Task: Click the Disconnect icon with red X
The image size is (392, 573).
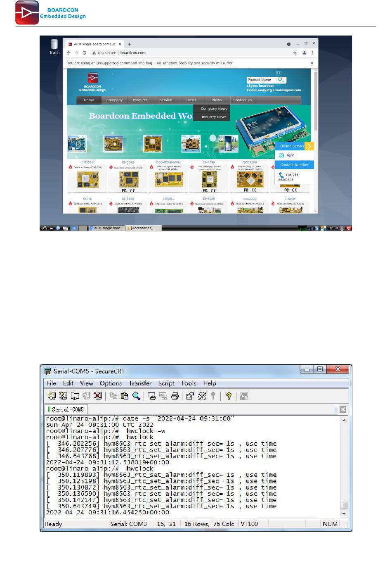Action: pos(98,396)
